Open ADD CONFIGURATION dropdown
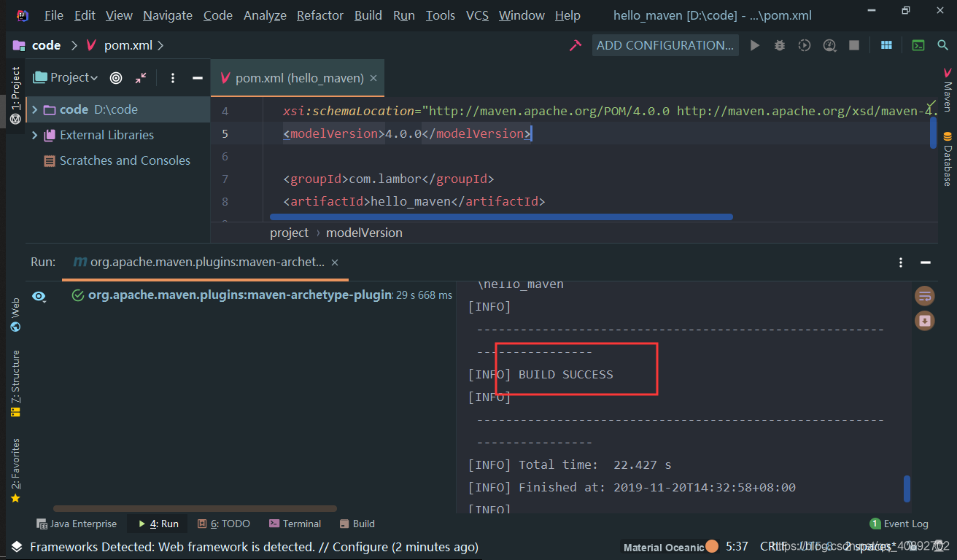 click(x=665, y=45)
